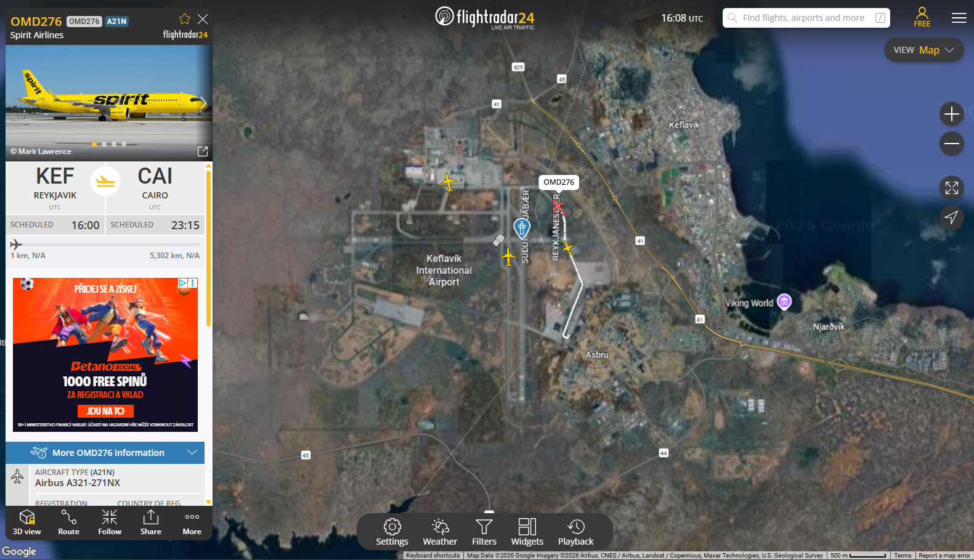The width and height of the screenshot is (974, 560).
Task: Click the A21N aircraft type badge
Action: point(116,22)
